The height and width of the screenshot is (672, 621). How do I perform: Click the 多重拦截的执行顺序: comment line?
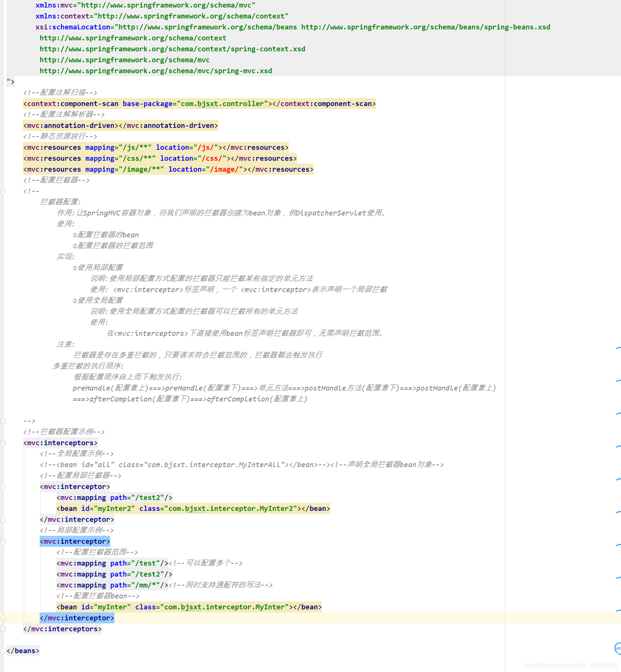point(88,366)
